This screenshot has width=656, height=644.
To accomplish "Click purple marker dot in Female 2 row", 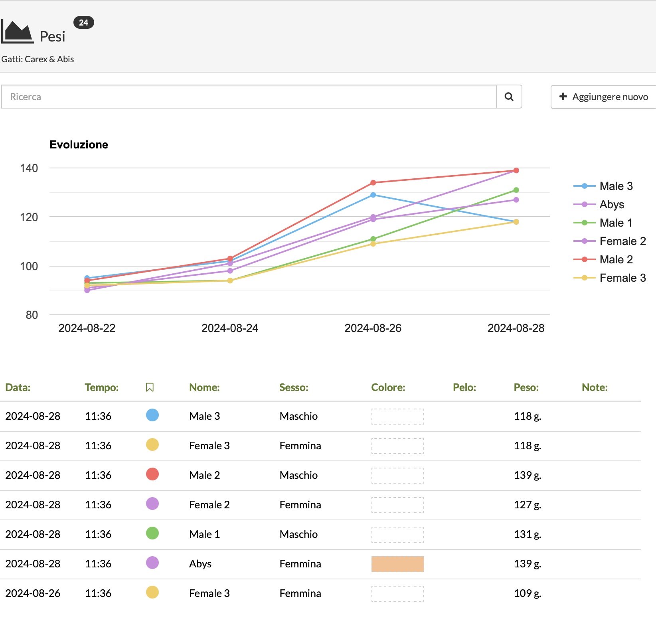I will click(152, 504).
